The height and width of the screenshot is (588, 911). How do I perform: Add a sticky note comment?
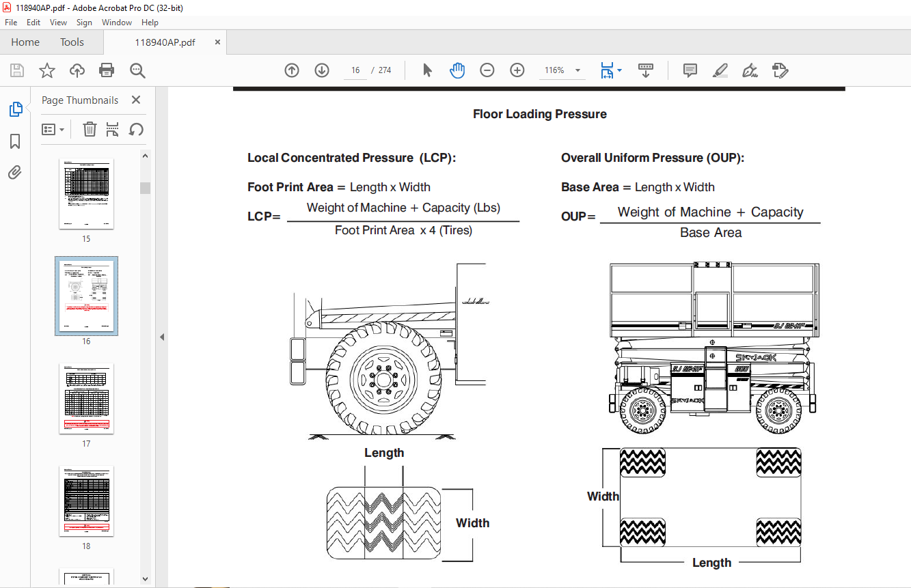coord(690,70)
